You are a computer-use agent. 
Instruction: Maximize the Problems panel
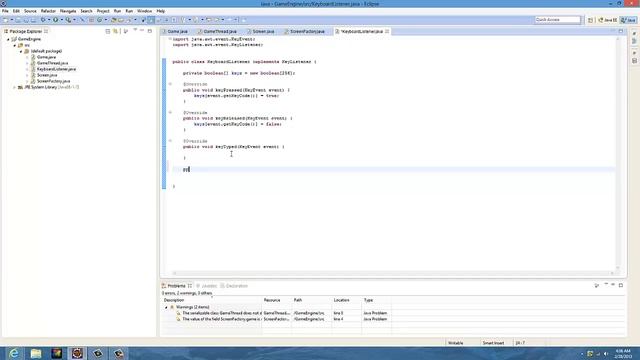point(621,285)
